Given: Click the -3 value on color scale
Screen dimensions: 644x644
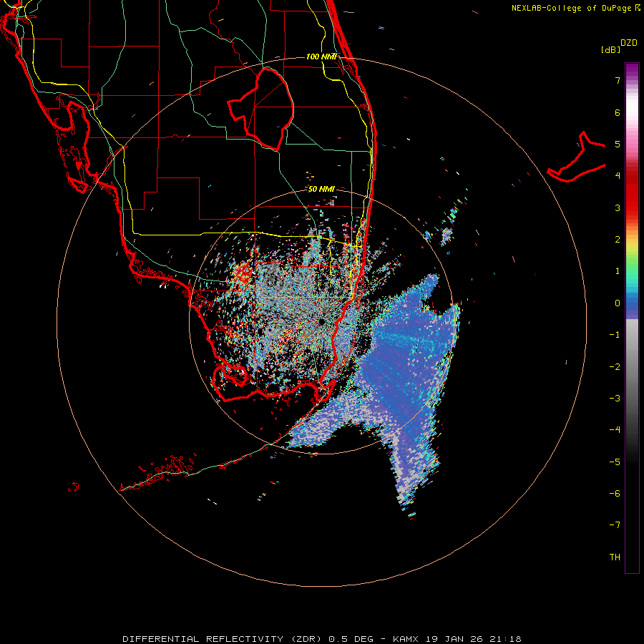Looking at the screenshot, I should [615, 399].
